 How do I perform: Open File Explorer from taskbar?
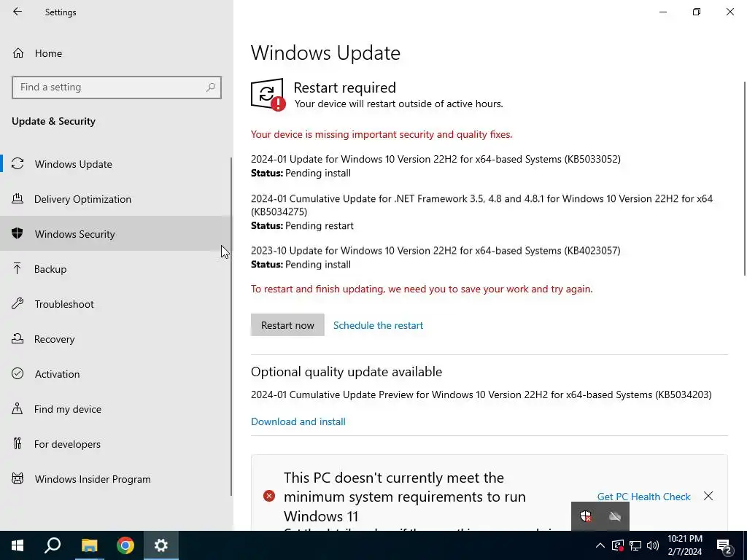coord(89,545)
